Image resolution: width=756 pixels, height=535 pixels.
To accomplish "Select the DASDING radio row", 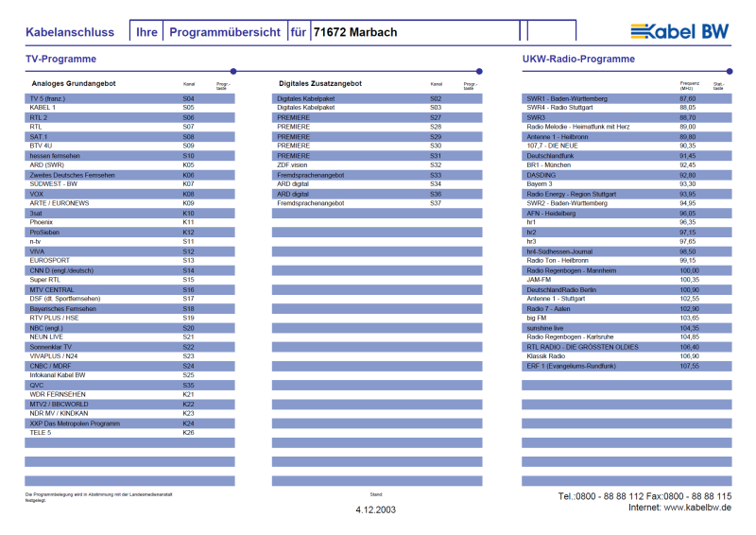I will coord(627,175).
